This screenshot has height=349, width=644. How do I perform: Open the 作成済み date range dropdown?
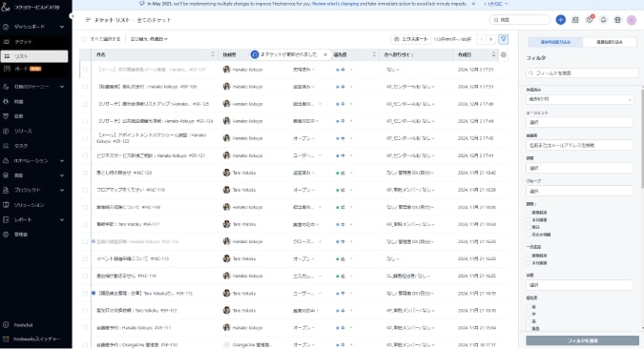pyautogui.click(x=579, y=99)
